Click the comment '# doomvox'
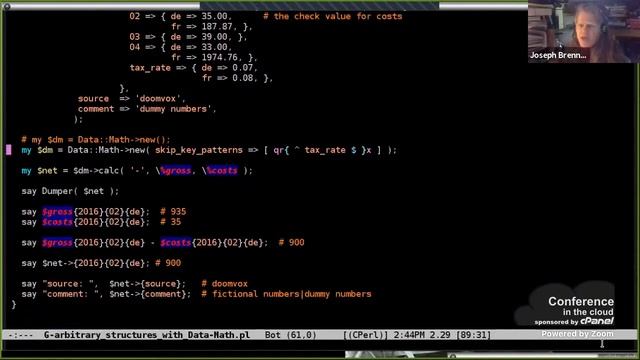The width and height of the screenshot is (640, 360). [224, 284]
